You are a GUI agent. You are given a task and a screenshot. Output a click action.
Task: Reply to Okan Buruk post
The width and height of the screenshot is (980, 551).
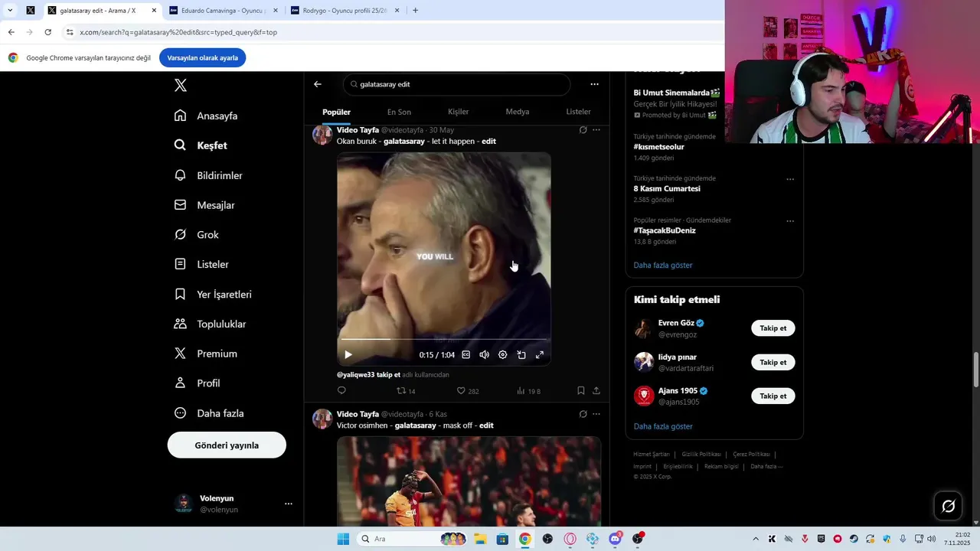click(x=341, y=390)
